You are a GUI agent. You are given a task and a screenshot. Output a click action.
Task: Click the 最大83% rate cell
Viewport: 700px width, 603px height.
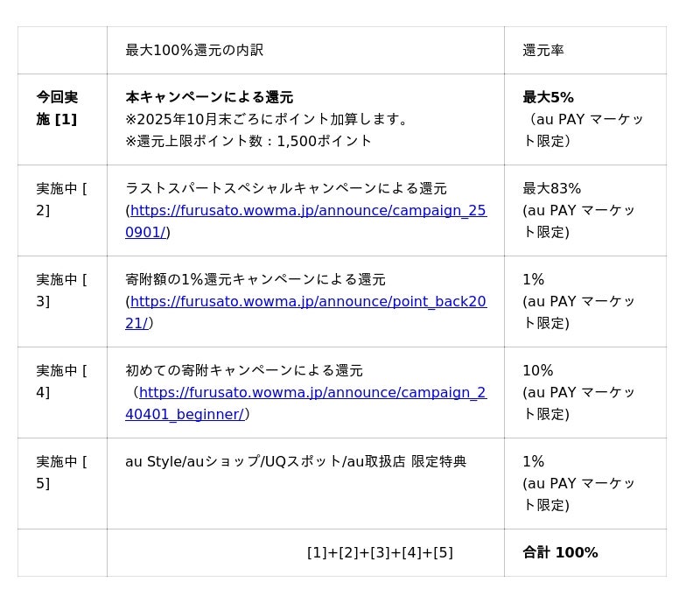coord(551,188)
